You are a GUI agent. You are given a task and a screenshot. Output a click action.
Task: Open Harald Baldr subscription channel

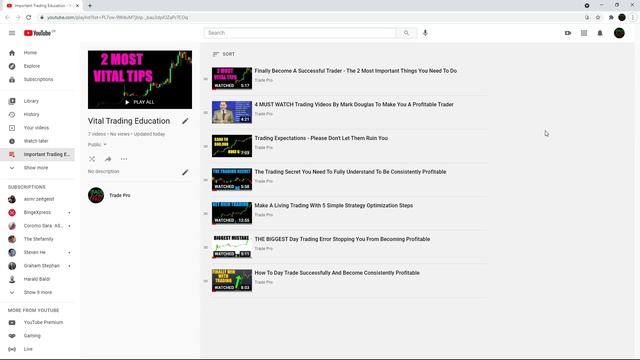tap(37, 279)
